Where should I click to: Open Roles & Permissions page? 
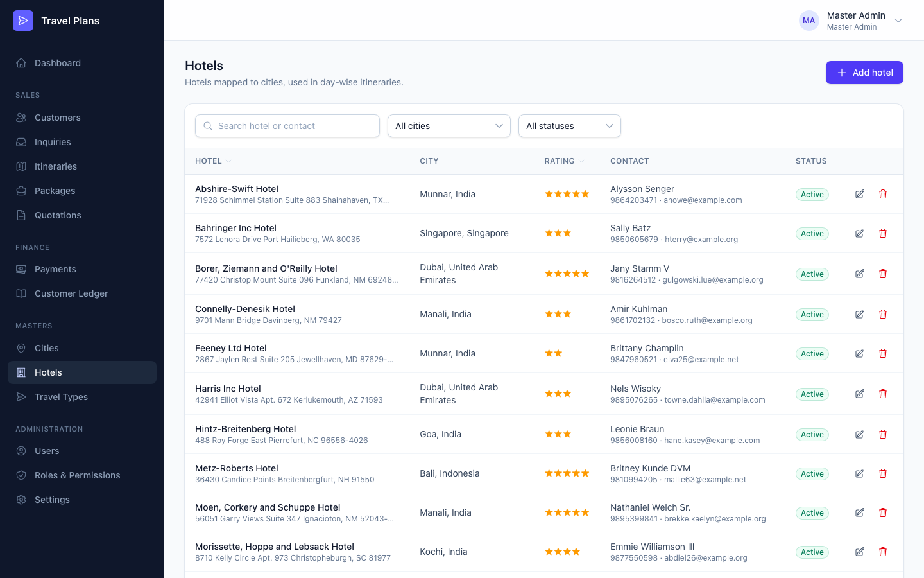click(x=82, y=475)
